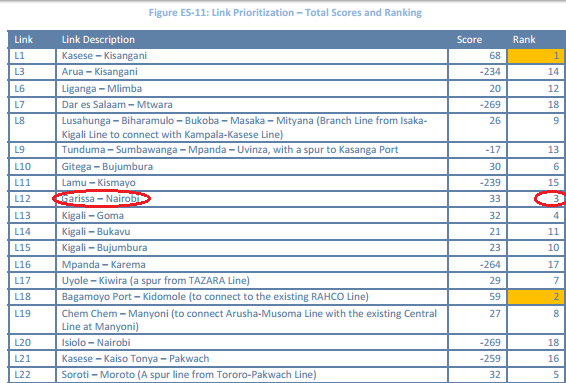Click score value 59 in Bagamoyo Port row
Image resolution: width=566 pixels, height=383 pixels.
[x=495, y=297]
